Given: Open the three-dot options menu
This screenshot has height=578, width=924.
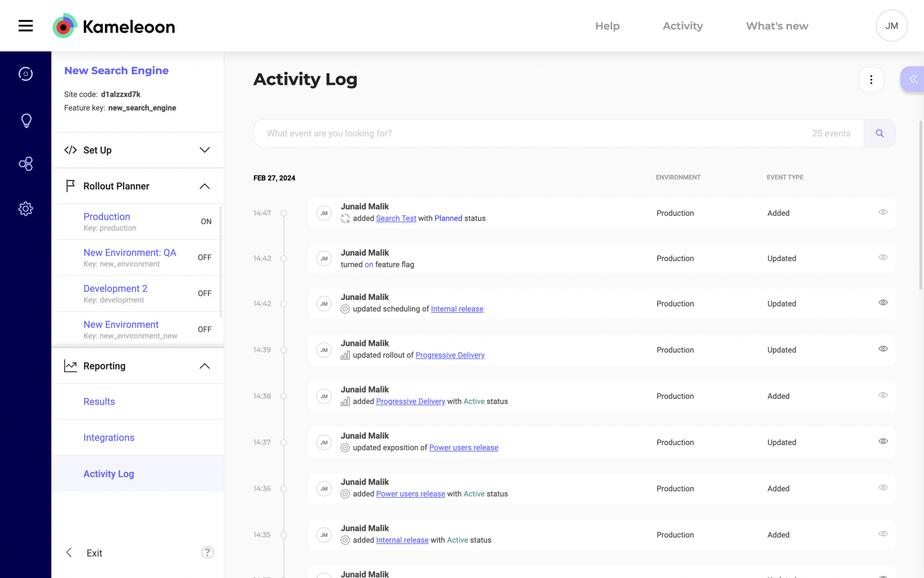Looking at the screenshot, I should click(871, 79).
